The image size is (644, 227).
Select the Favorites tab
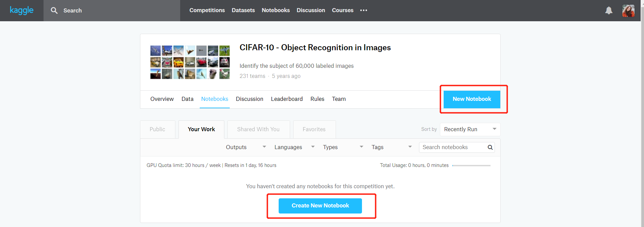[x=314, y=130]
